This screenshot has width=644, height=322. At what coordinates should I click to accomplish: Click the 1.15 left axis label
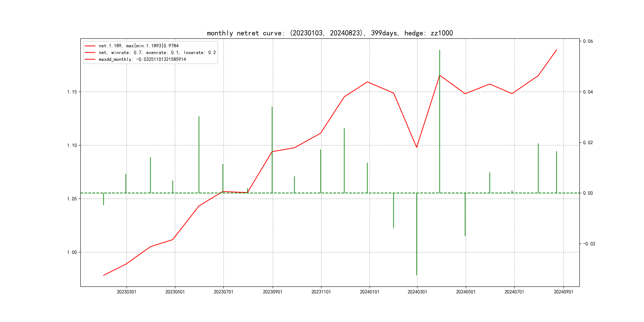point(72,92)
